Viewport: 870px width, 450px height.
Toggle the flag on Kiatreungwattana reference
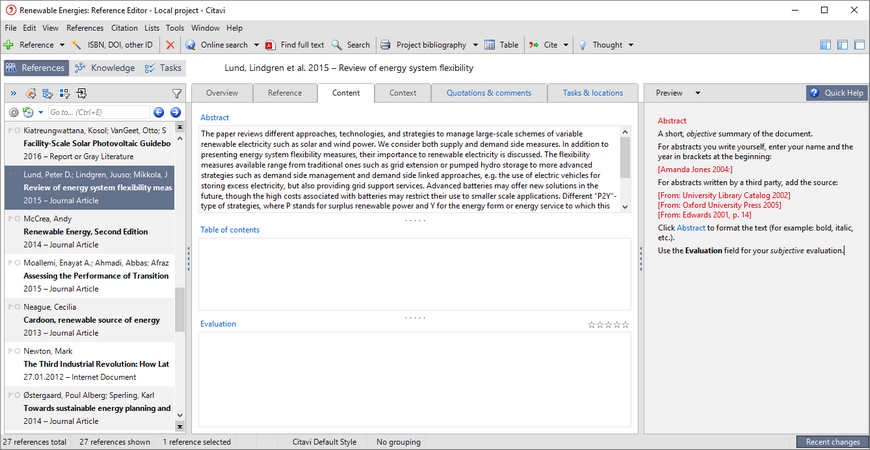tap(11, 130)
